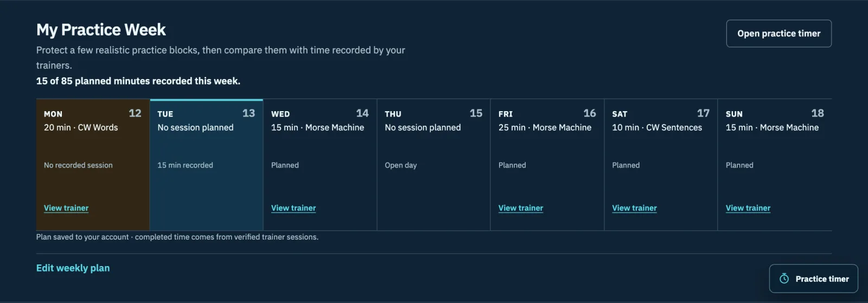Click '15 min · Morse Machine' on Sunday
Screen dimensions: 868x303
(772, 127)
